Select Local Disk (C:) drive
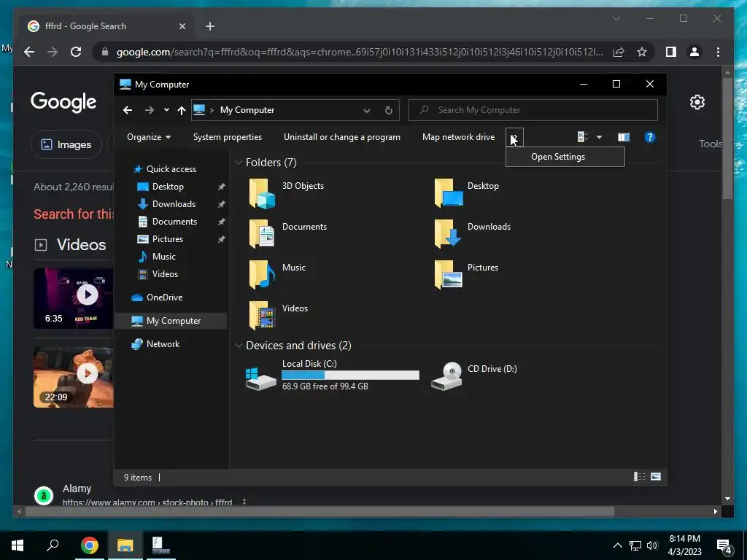Screen dimensions: 747x560 [332, 375]
